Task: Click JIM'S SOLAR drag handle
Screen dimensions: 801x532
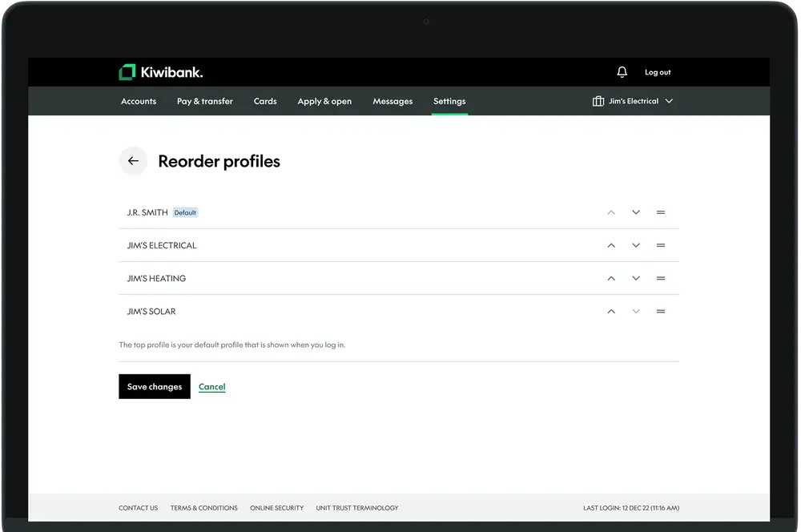Action: pos(661,311)
